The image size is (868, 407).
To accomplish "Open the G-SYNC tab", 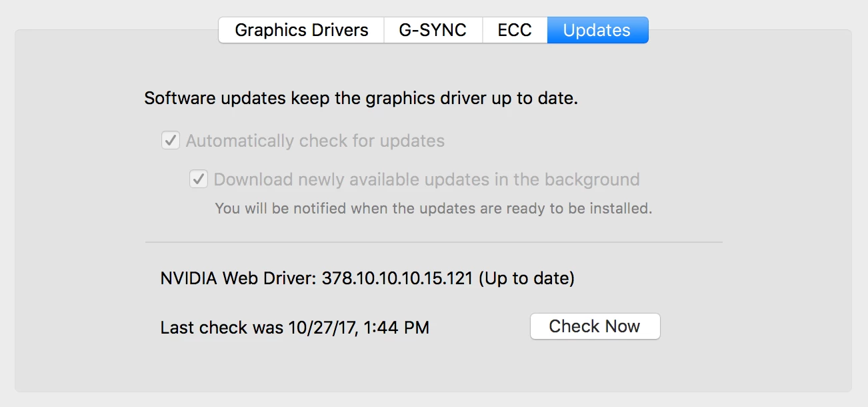I will [433, 31].
